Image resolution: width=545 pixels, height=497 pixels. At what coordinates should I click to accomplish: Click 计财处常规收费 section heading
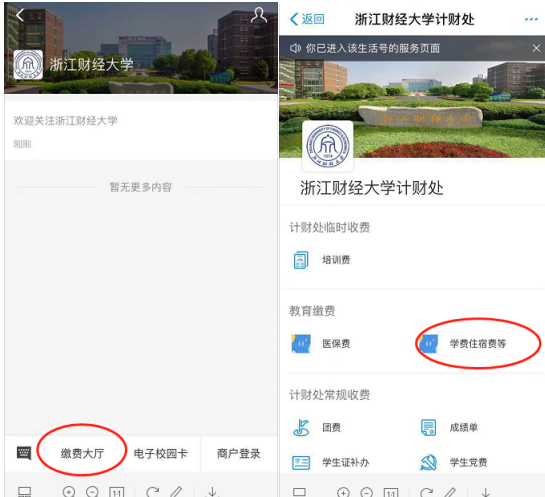[x=330, y=395]
